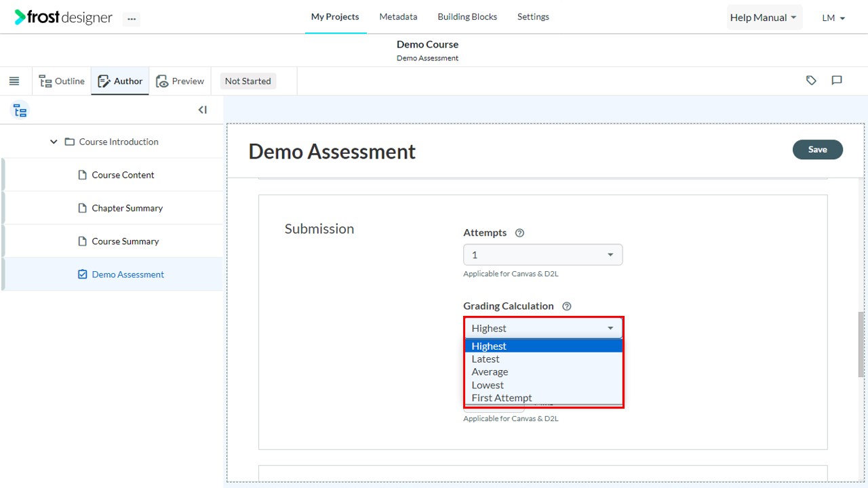Click the note under the Attempts dropdown
Image resolution: width=868 pixels, height=488 pixels.
511,274
